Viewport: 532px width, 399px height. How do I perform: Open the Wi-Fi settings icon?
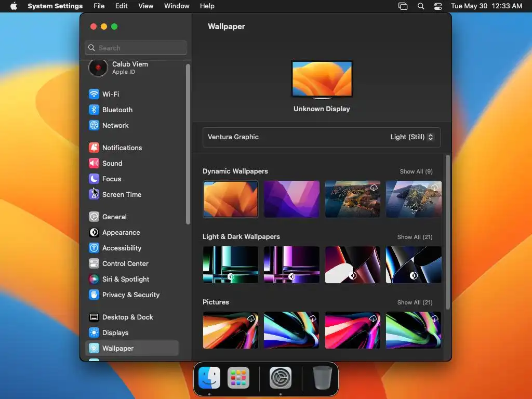(94, 94)
